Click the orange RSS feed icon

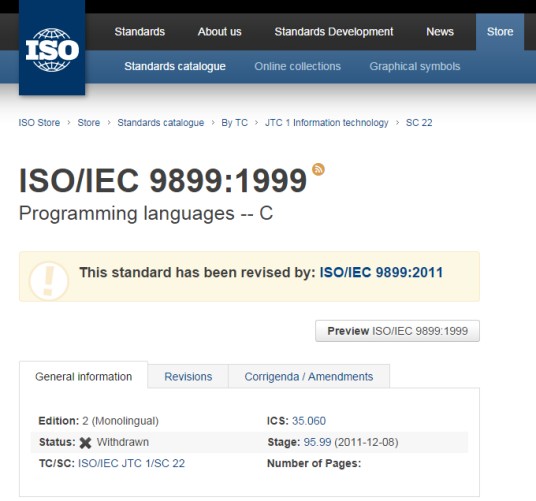pyautogui.click(x=318, y=170)
